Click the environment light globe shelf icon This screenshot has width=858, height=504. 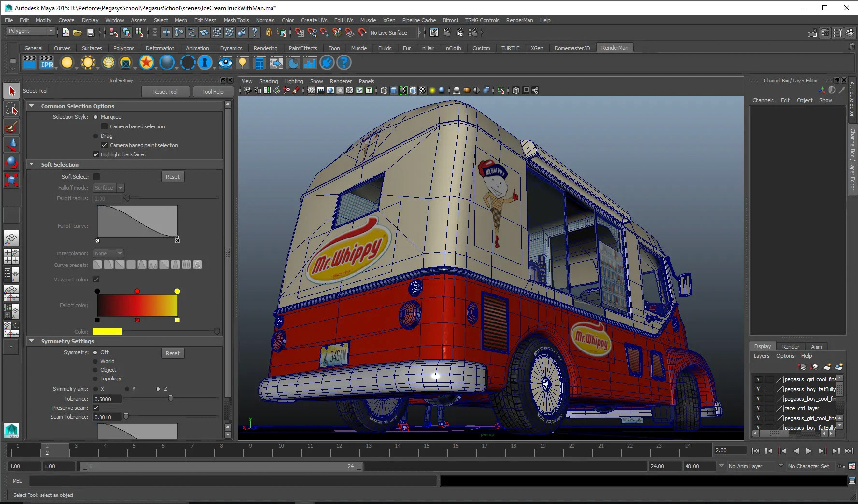coord(109,62)
